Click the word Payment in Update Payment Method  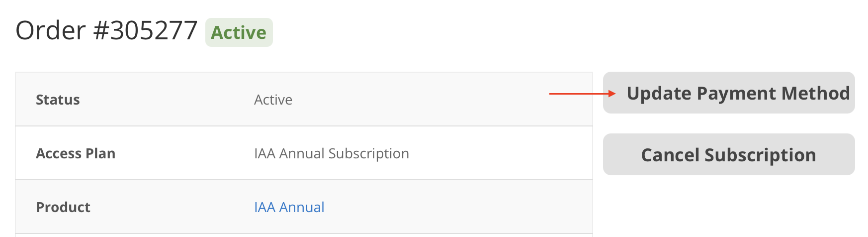point(736,93)
